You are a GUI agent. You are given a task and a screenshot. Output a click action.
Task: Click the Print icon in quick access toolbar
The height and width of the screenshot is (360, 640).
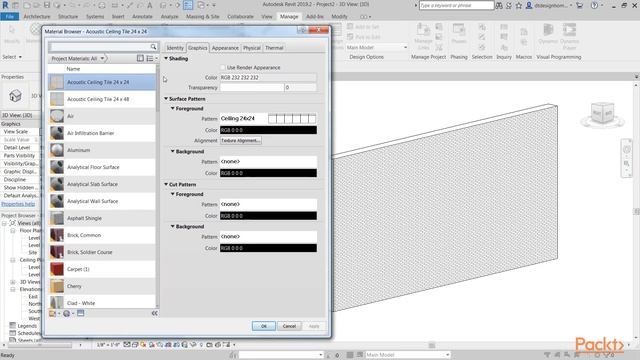102,5
